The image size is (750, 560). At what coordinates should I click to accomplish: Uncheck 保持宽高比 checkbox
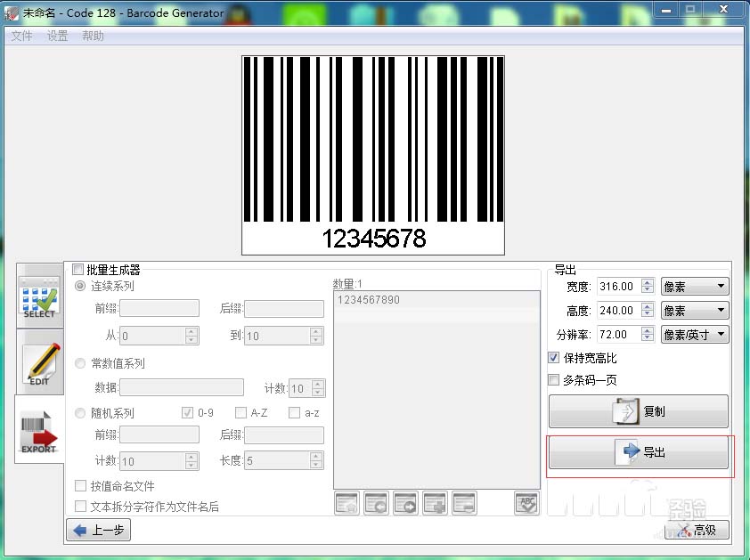click(553, 357)
